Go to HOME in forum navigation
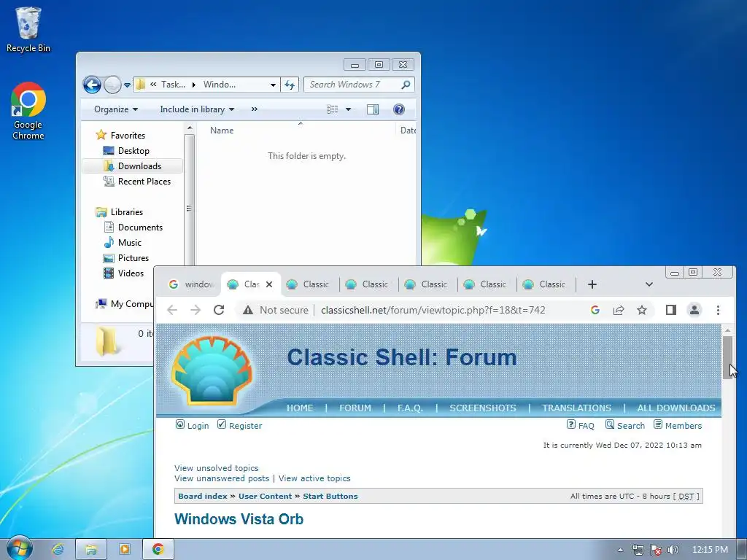747x560 pixels. pyautogui.click(x=300, y=408)
